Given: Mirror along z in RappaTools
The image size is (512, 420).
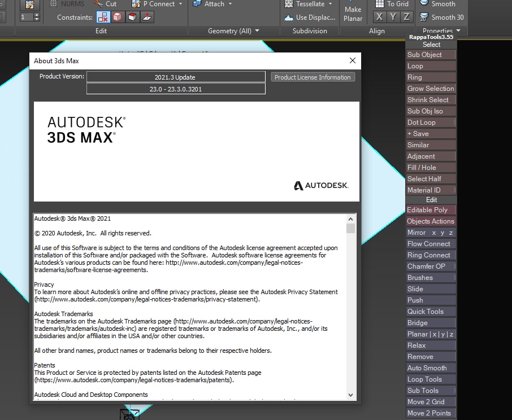Looking at the screenshot, I should point(451,233).
